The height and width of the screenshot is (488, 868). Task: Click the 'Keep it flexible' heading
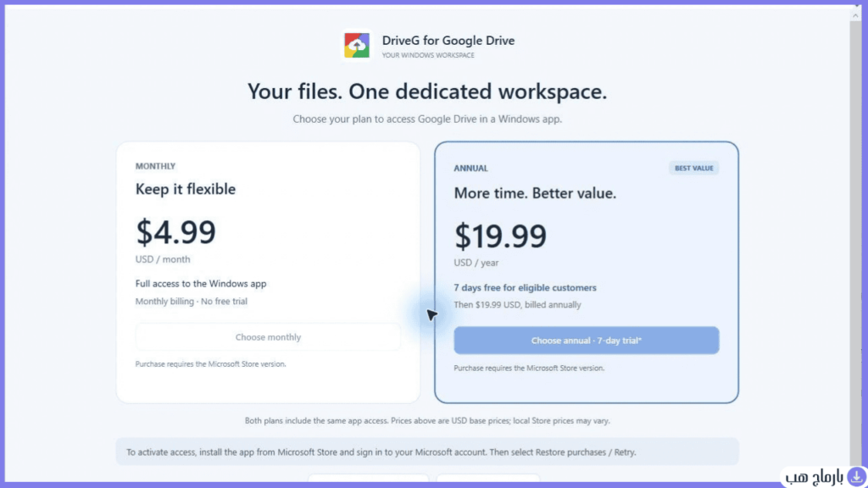[186, 189]
